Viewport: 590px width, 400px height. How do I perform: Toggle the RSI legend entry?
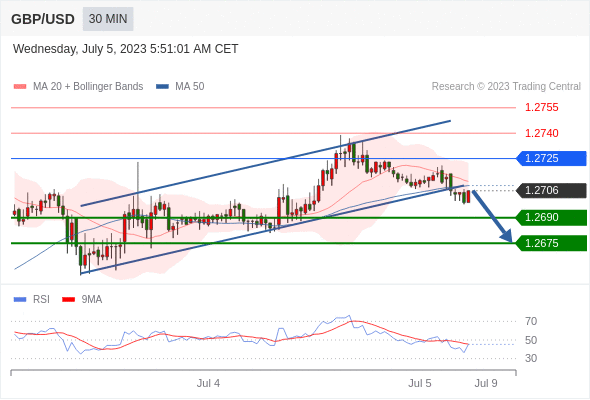[x=32, y=300]
